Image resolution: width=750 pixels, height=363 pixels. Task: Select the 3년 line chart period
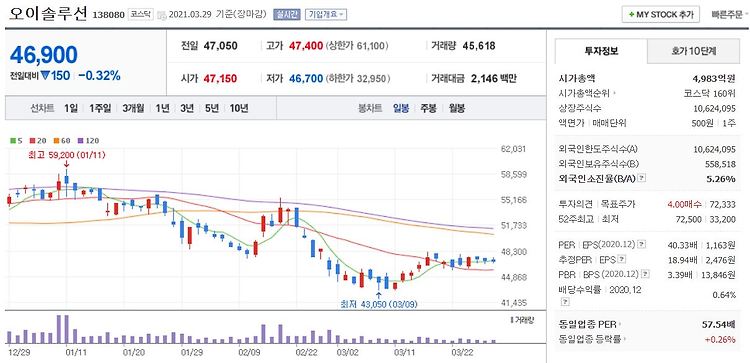[x=187, y=108]
